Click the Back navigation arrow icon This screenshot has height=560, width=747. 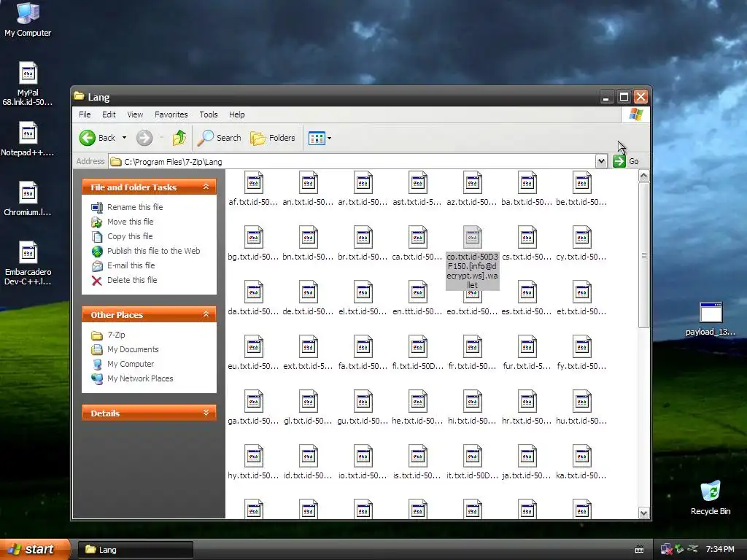(x=88, y=138)
